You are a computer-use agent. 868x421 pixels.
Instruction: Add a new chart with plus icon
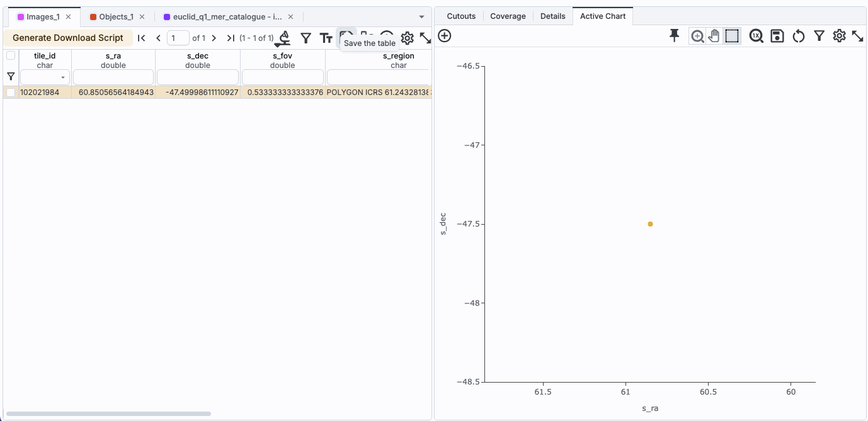444,36
